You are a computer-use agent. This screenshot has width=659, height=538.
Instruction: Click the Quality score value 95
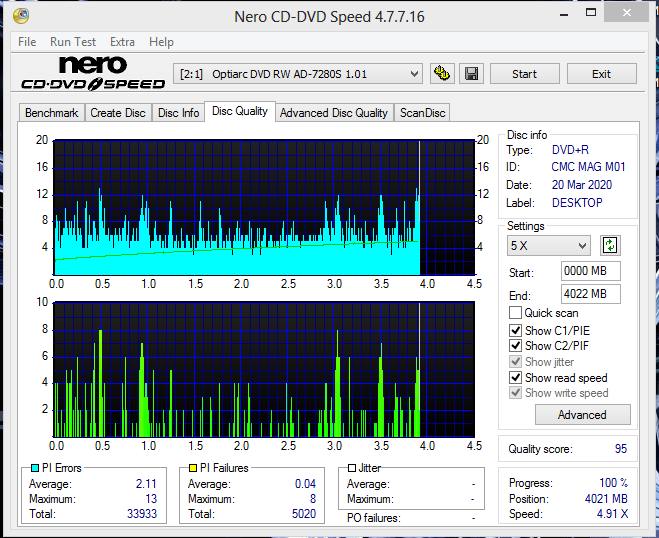click(620, 449)
